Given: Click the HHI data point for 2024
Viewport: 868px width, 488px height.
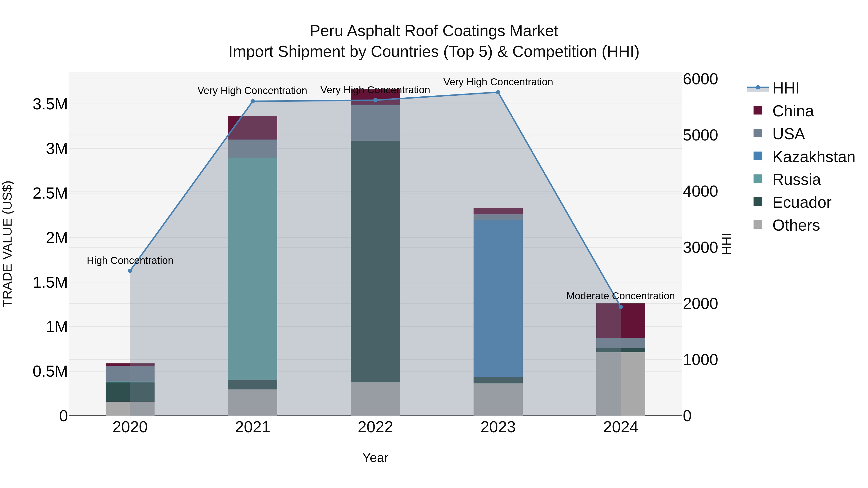Looking at the screenshot, I should pyautogui.click(x=621, y=307).
